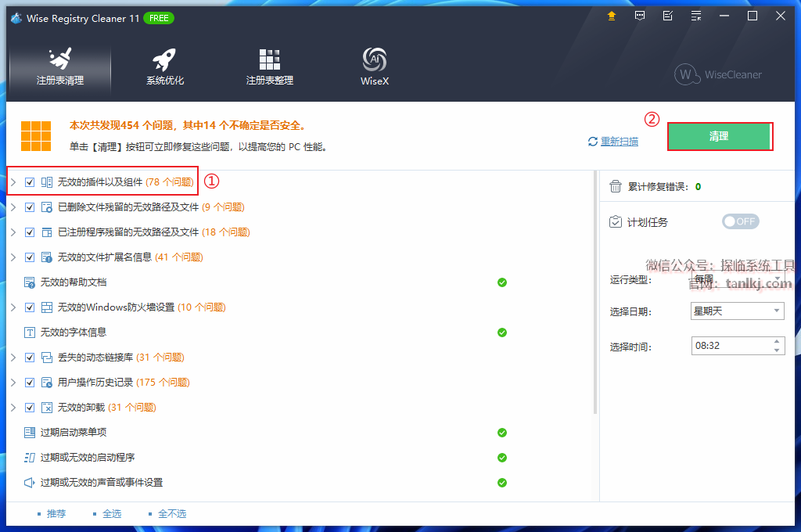Open the feedback chat bubble icon

pos(640,16)
